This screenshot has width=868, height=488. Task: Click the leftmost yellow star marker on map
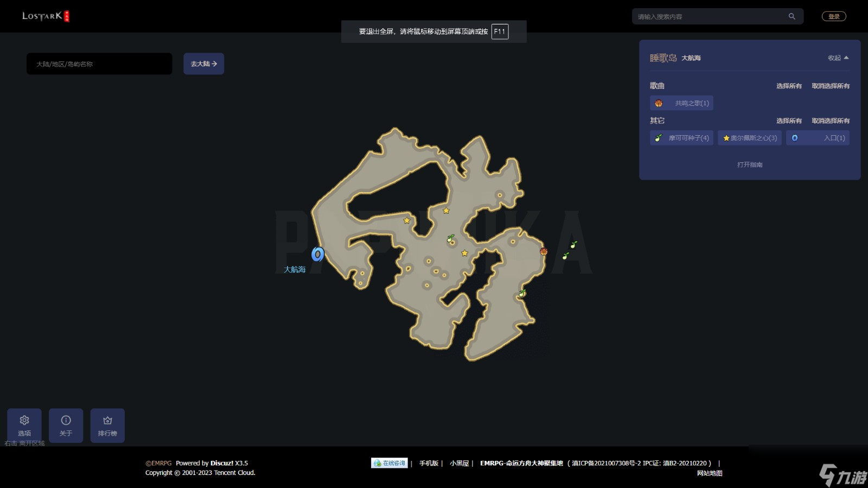(407, 220)
